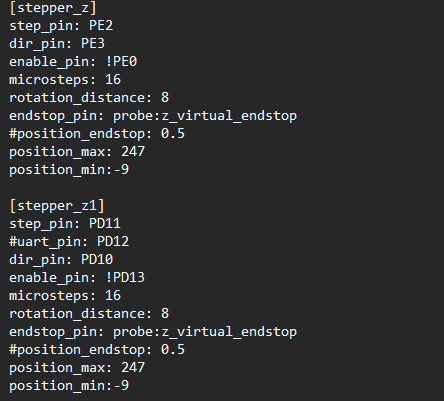The height and width of the screenshot is (401, 444).
Task: Click last position_min:-9 line
Action: click(x=69, y=386)
